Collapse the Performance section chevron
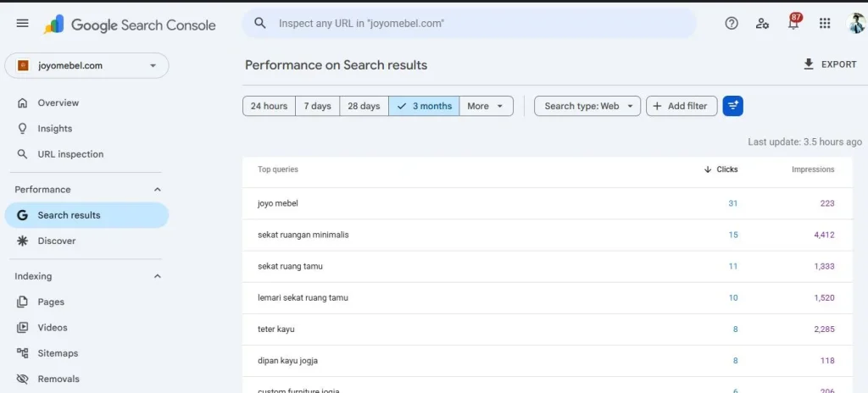This screenshot has width=868, height=393. point(157,190)
